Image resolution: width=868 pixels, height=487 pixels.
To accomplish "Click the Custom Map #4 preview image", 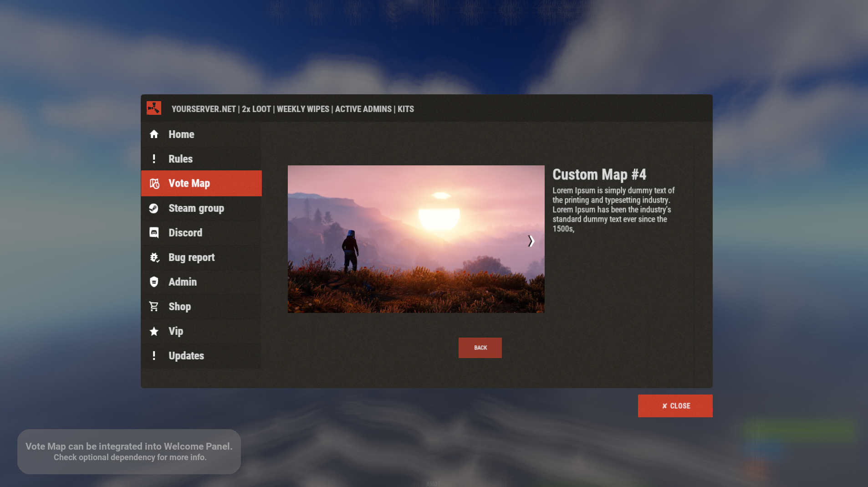I will 415,239.
